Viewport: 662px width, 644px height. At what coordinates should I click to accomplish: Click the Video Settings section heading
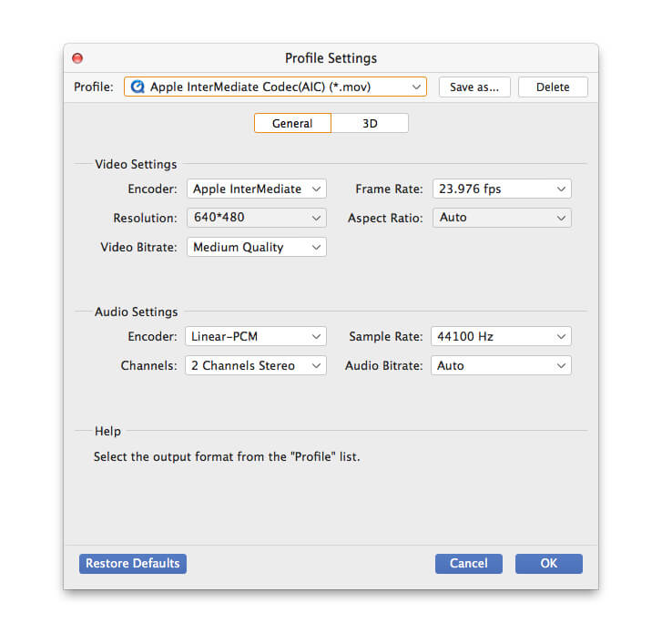coord(136,164)
